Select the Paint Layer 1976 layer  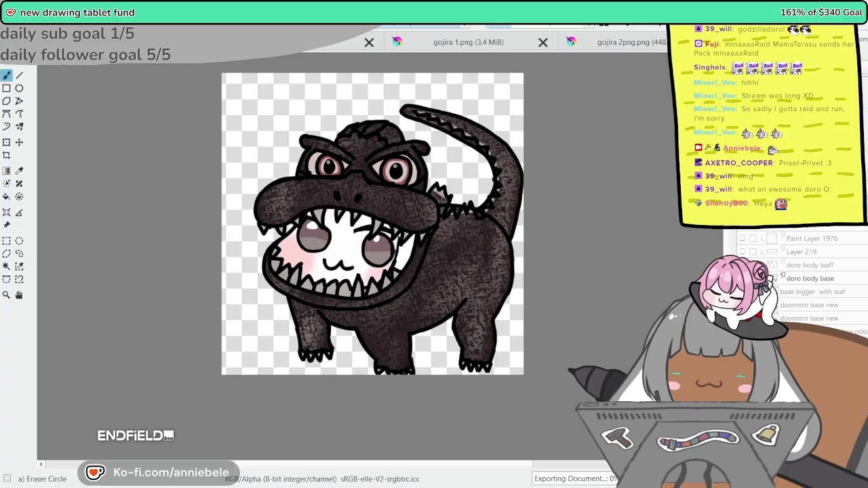tap(812, 239)
